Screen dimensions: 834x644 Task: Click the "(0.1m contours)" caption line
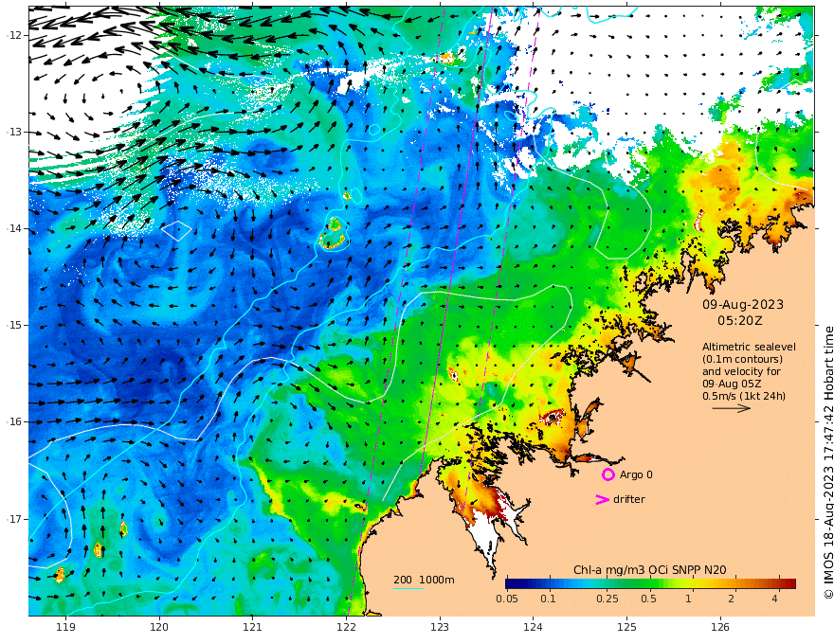(x=742, y=359)
